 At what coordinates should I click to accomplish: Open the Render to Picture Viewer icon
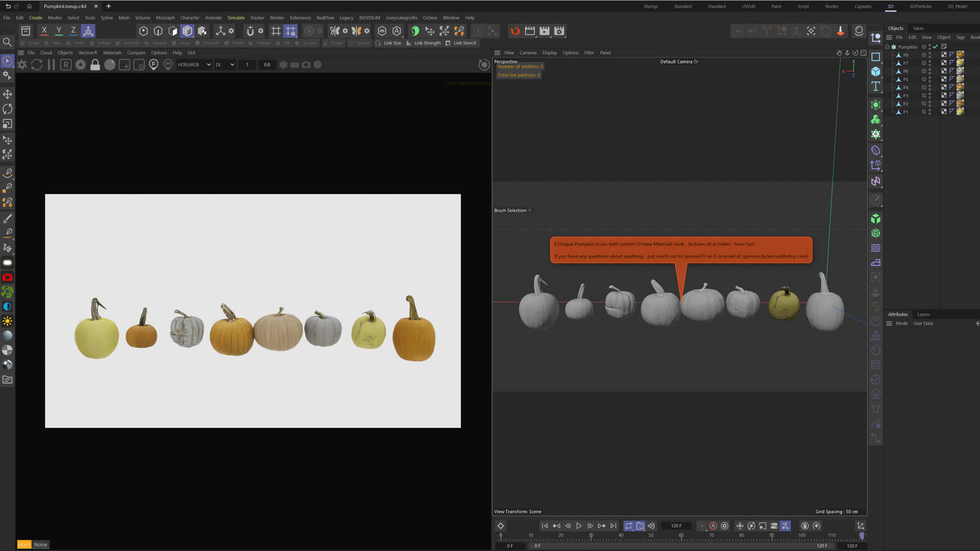[x=544, y=31]
